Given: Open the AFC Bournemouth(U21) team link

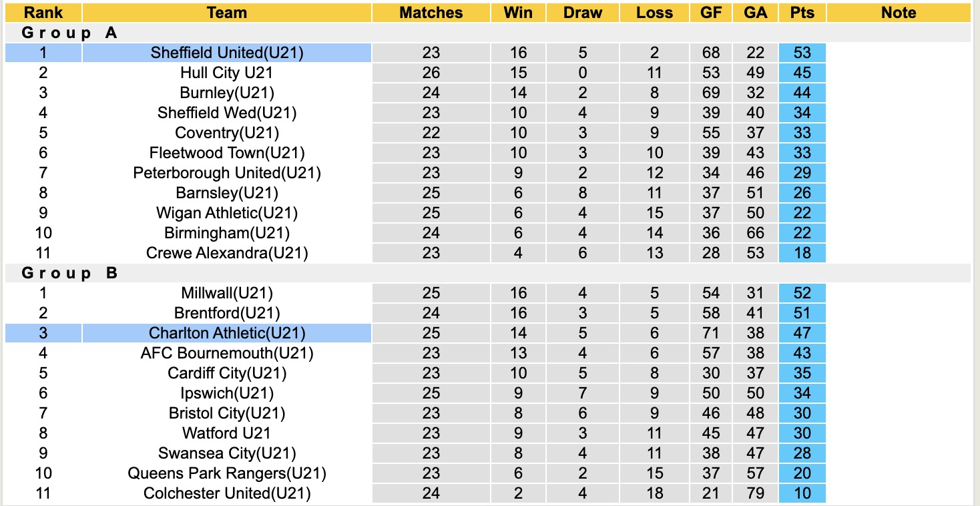Looking at the screenshot, I should [x=227, y=353].
